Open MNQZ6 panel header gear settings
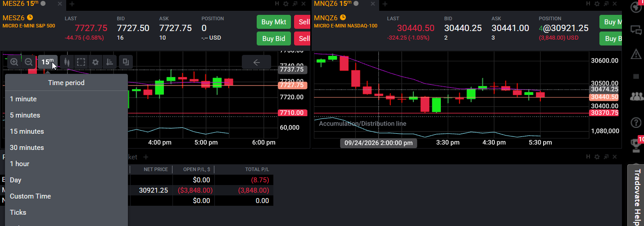Viewport: 644px width, 226px height. tap(597, 4)
